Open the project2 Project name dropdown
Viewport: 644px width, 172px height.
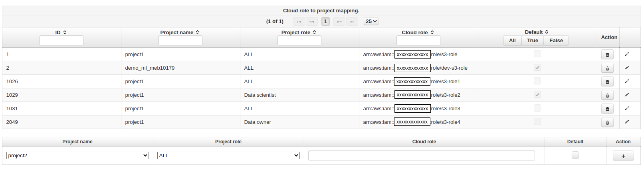click(77, 156)
